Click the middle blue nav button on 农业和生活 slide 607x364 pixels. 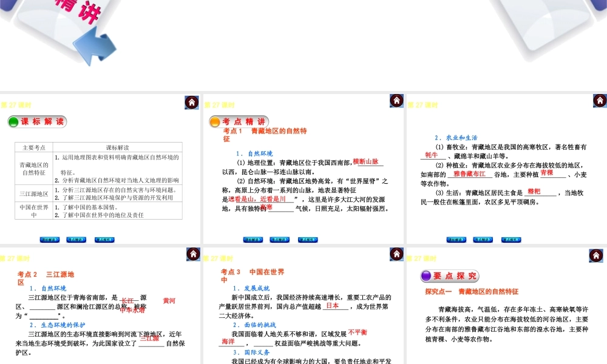483,240
